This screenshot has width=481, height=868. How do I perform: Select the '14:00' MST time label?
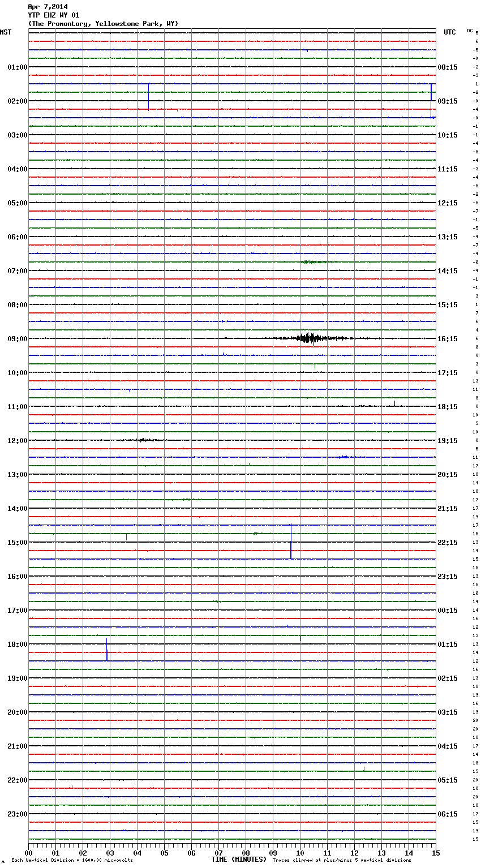(x=17, y=509)
